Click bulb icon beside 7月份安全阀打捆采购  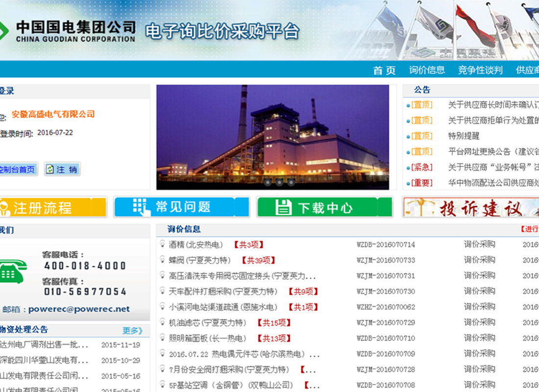pos(162,368)
